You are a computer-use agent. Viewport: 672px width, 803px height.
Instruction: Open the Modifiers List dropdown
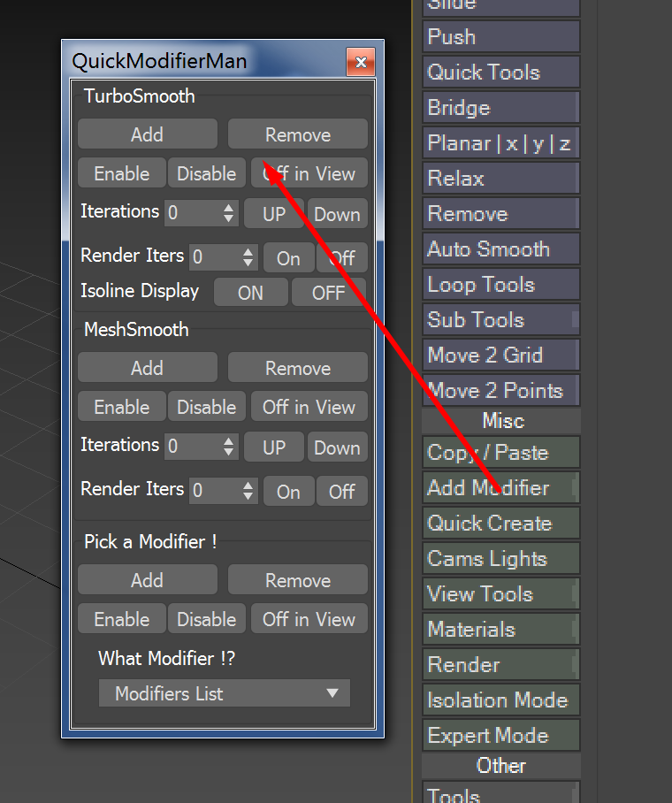(x=225, y=692)
